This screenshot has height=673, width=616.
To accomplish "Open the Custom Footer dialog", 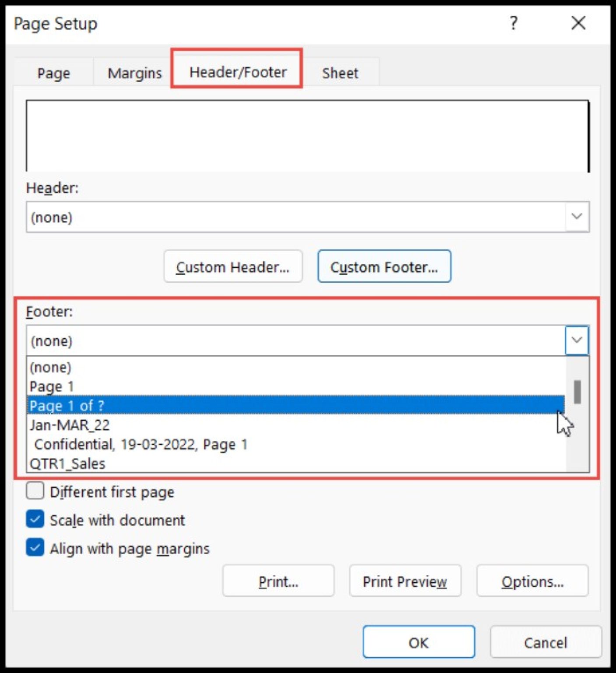I will [x=384, y=266].
